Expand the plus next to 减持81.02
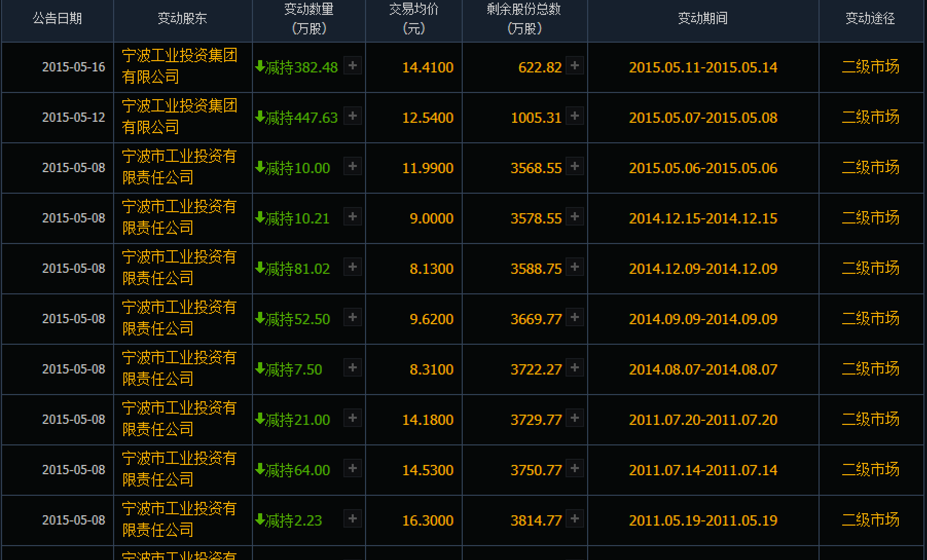This screenshot has height=560, width=927. click(x=353, y=267)
